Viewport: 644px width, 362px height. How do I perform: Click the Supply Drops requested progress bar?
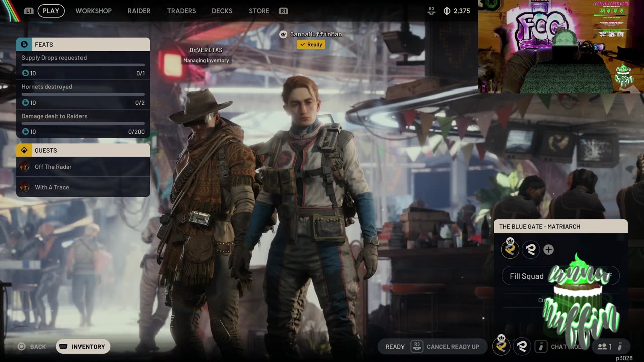tap(83, 65)
